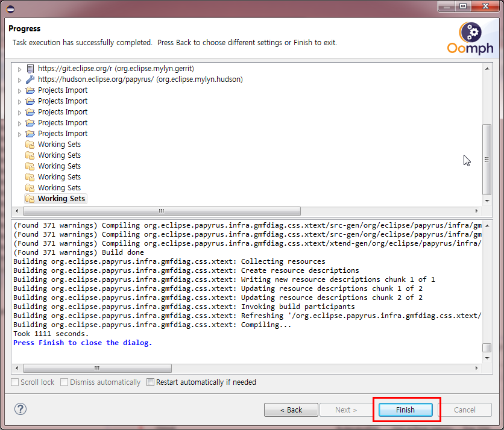Click the 'Updating resource descriptions chunk 2 of 2' line
The width and height of the screenshot is (504, 430).
[218, 298]
